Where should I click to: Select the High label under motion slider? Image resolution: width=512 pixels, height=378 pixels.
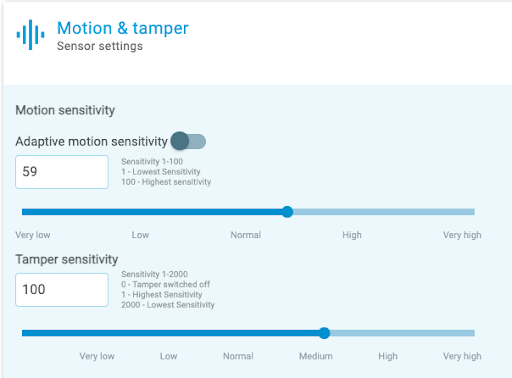pos(352,235)
